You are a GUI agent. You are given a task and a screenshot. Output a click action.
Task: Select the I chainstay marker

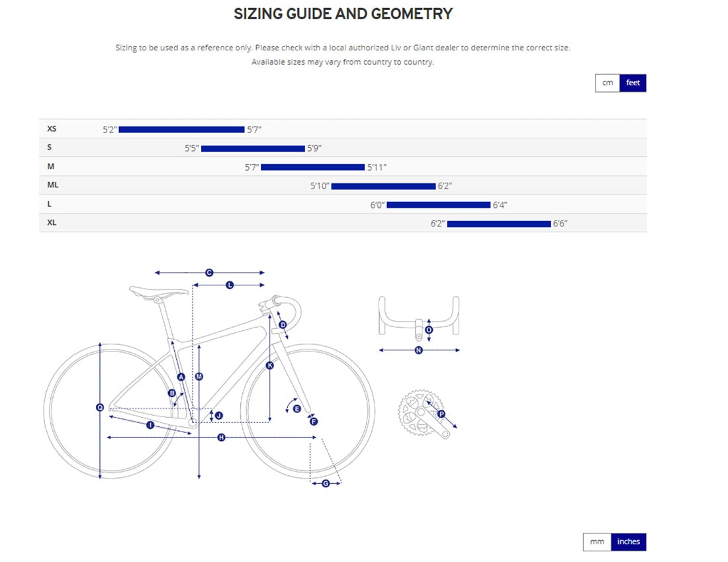pos(150,425)
